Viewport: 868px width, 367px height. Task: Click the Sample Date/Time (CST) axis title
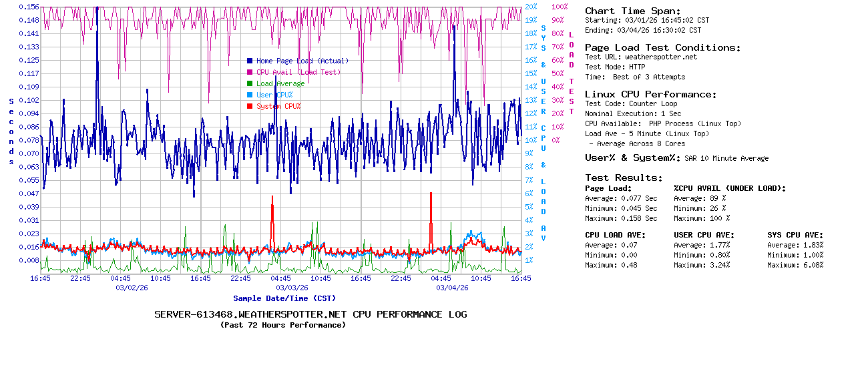point(284,298)
